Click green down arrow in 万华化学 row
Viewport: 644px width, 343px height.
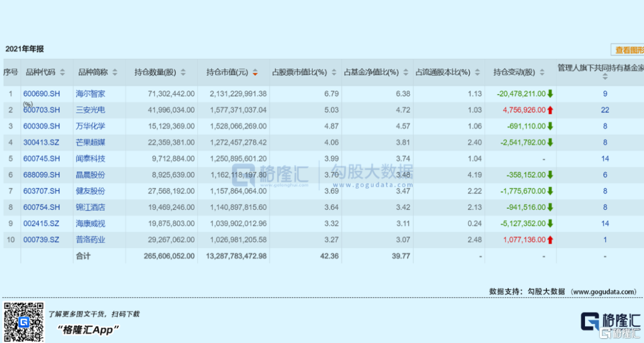click(x=550, y=126)
